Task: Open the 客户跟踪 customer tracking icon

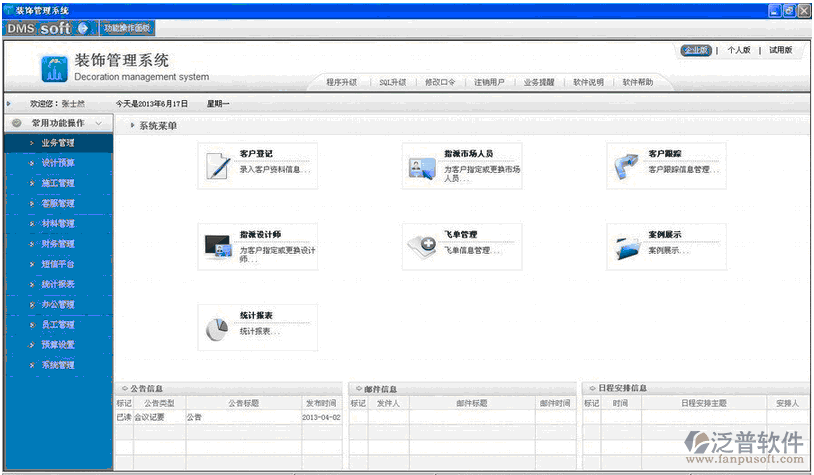Action: pos(626,166)
